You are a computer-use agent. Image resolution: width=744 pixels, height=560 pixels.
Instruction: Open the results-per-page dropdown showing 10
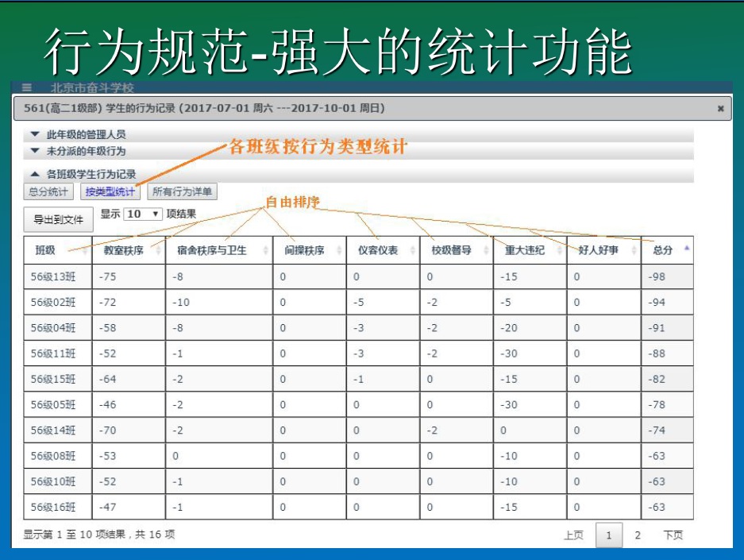click(x=144, y=214)
